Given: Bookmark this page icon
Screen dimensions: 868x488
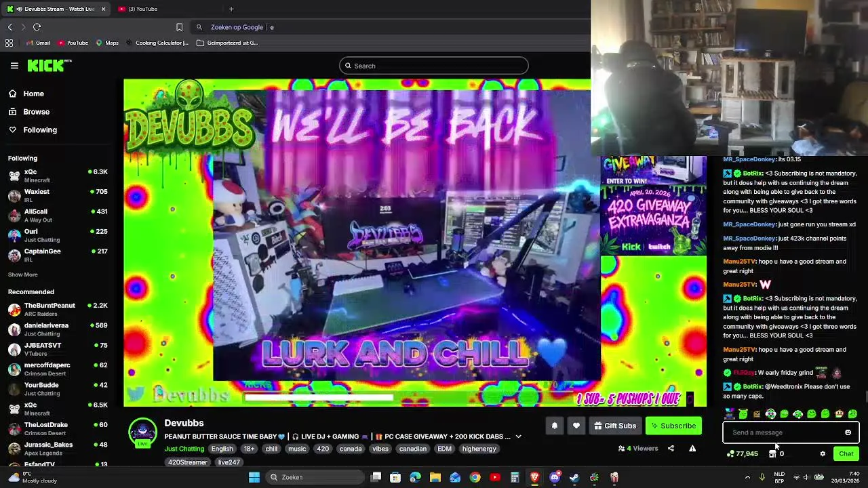Looking at the screenshot, I should pos(179,27).
